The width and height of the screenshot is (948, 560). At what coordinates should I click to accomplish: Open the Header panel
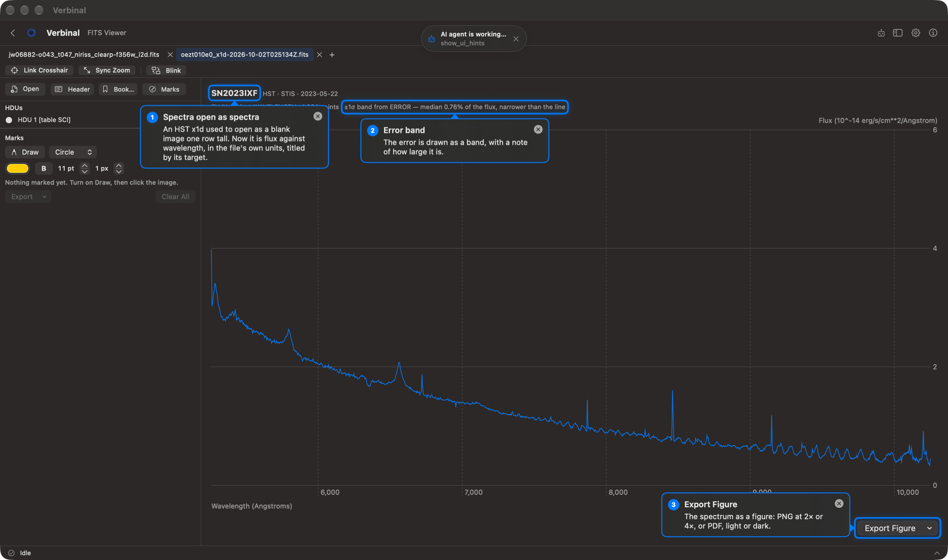click(72, 89)
